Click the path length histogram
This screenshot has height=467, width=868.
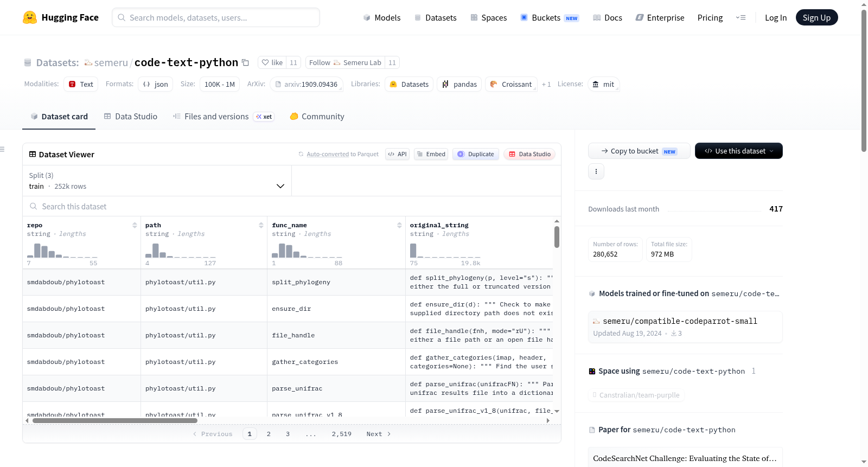[180, 251]
